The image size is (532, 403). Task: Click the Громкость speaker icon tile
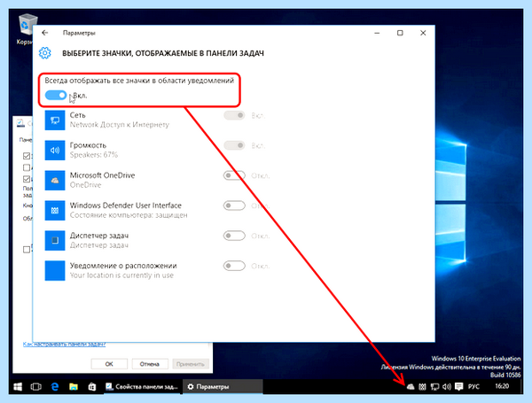click(x=55, y=151)
